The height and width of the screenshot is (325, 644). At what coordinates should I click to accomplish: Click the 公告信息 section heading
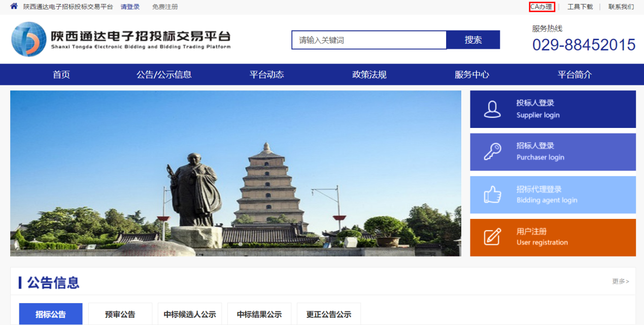[53, 283]
